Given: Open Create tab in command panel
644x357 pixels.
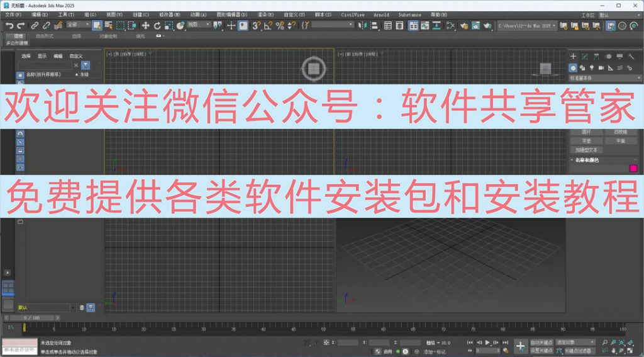Looking at the screenshot, I should click(x=574, y=56).
